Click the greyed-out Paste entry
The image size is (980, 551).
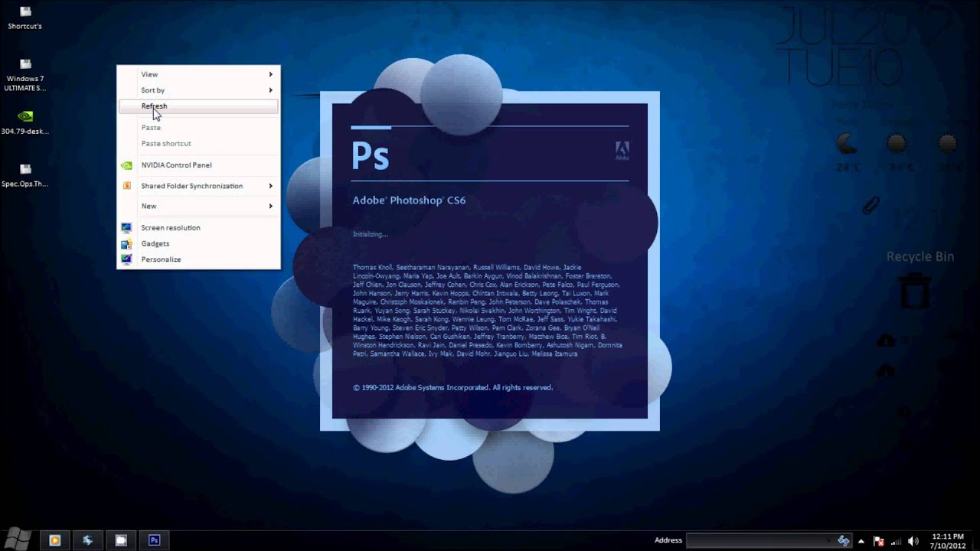[198, 128]
